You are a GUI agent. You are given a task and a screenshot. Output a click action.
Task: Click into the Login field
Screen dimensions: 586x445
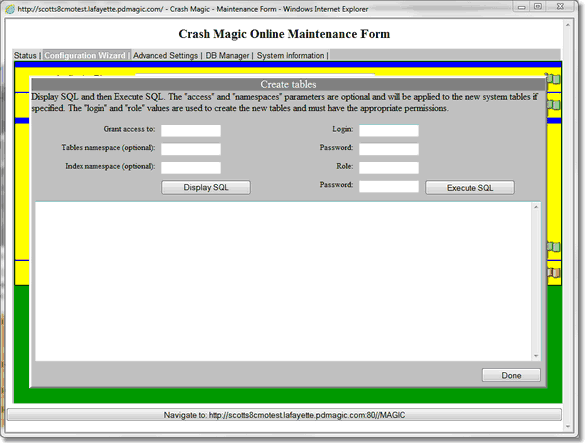(x=389, y=131)
